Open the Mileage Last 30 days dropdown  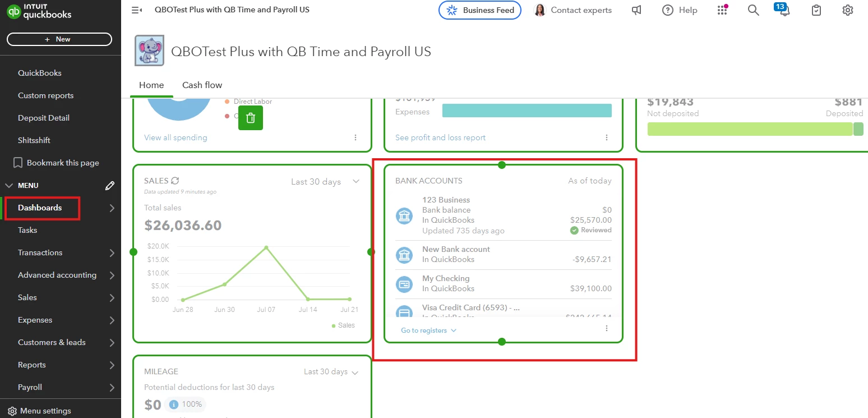click(331, 371)
